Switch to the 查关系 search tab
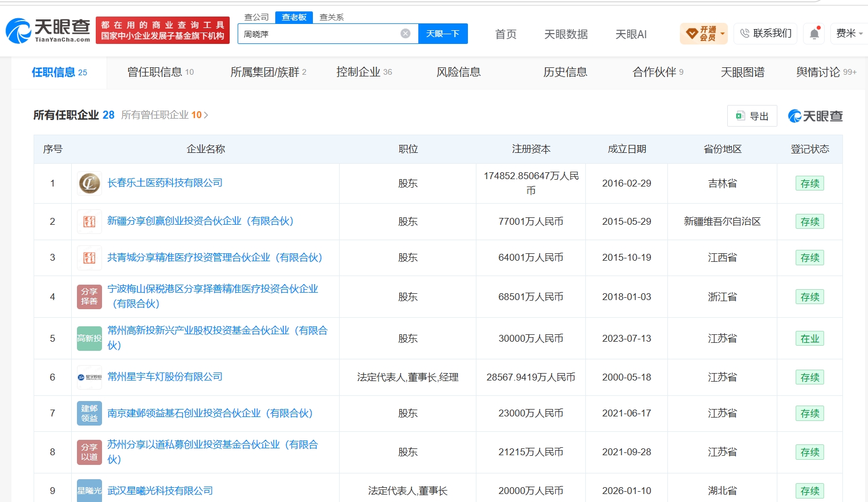The width and height of the screenshot is (868, 502). (332, 17)
